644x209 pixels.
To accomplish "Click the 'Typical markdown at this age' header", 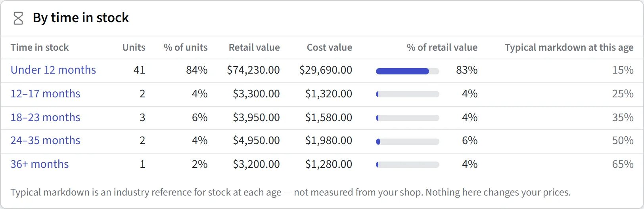I will click(569, 47).
